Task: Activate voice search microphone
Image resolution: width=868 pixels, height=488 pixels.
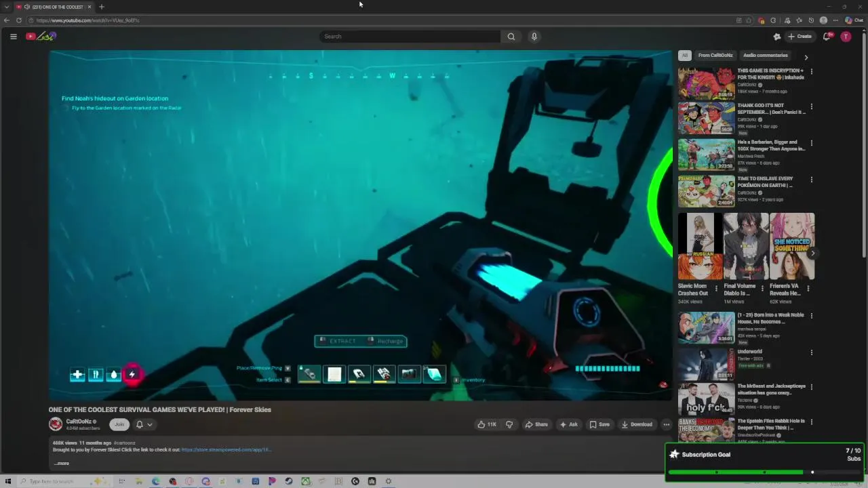Action: [534, 37]
